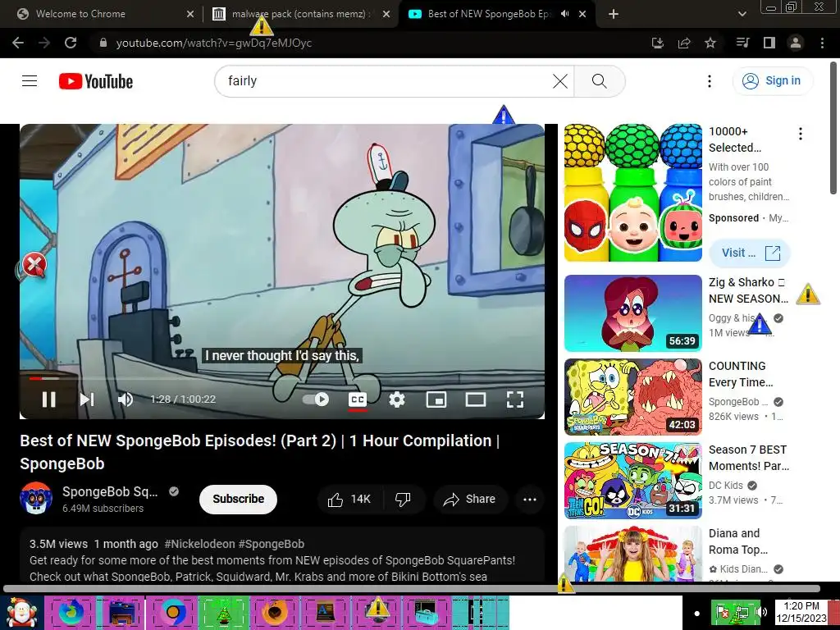Viewport: 840px width, 630px height.
Task: Reload the YouTube page
Action: pyautogui.click(x=71, y=43)
